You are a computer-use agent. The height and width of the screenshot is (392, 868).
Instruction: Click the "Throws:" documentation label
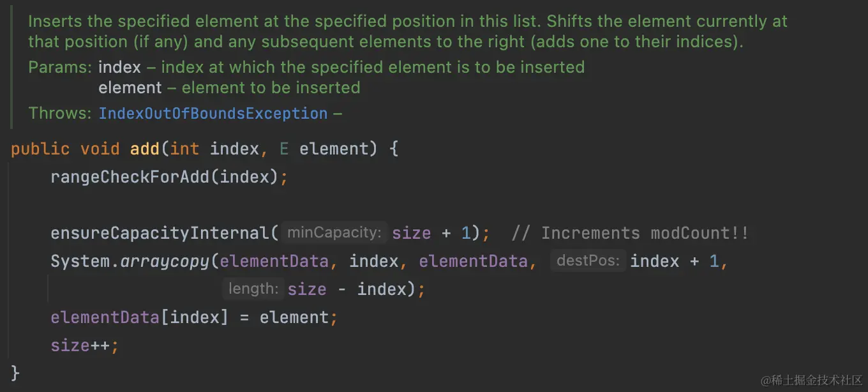pyautogui.click(x=60, y=114)
